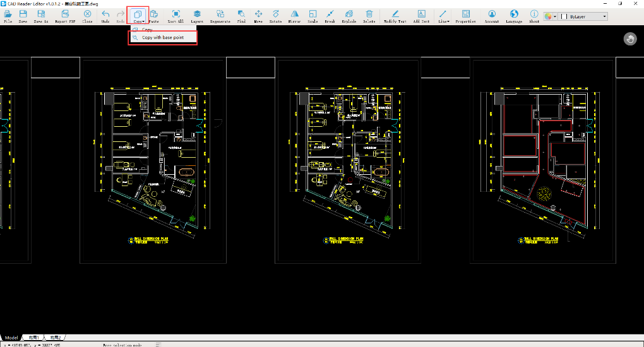Expand the color wheel dropdown arrow

[555, 16]
